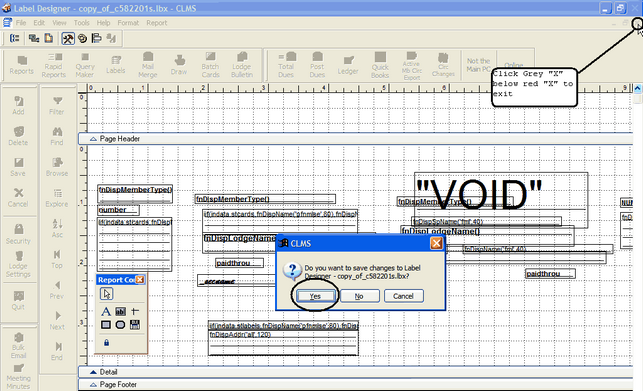Select the Label "A" tool

pyautogui.click(x=106, y=311)
